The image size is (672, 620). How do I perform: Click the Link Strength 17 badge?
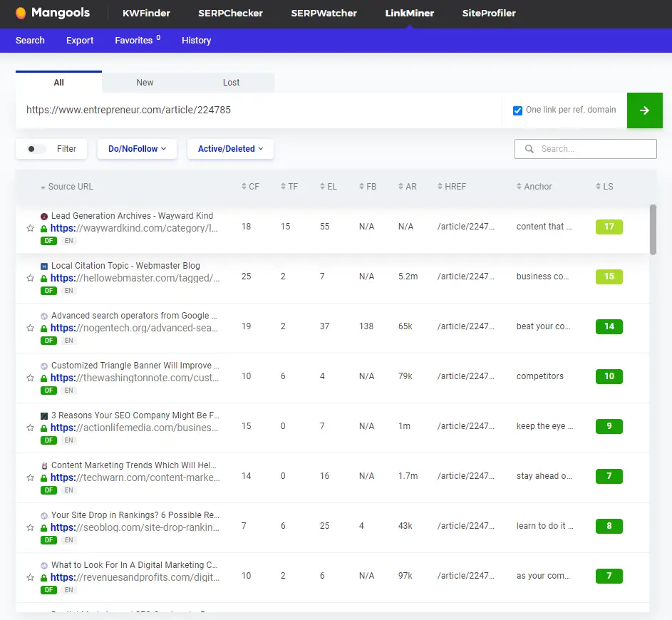pos(609,227)
